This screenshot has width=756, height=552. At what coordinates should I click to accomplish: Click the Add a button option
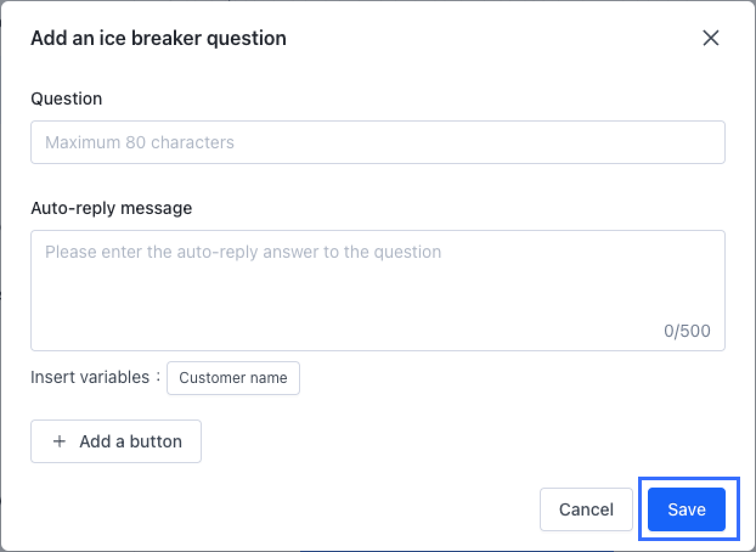116,441
